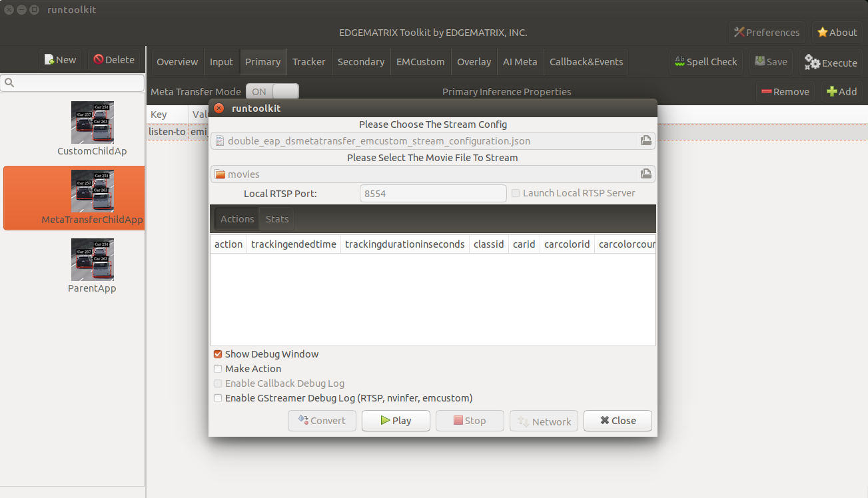The width and height of the screenshot is (868, 498).
Task: Click the Stop button
Action: pyautogui.click(x=470, y=421)
